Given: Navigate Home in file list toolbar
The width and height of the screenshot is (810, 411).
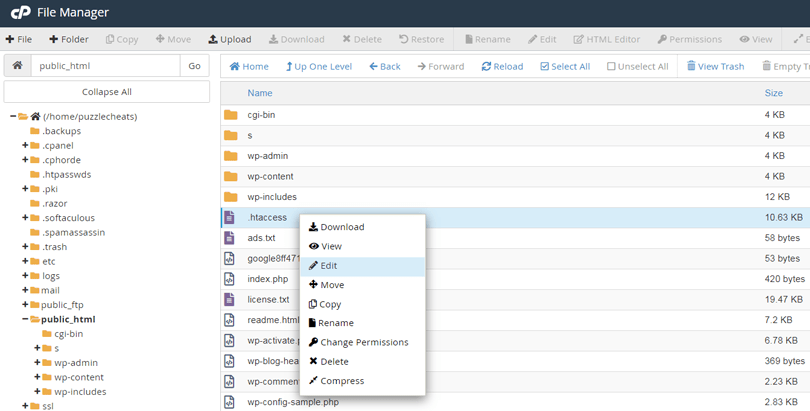Looking at the screenshot, I should click(x=249, y=67).
